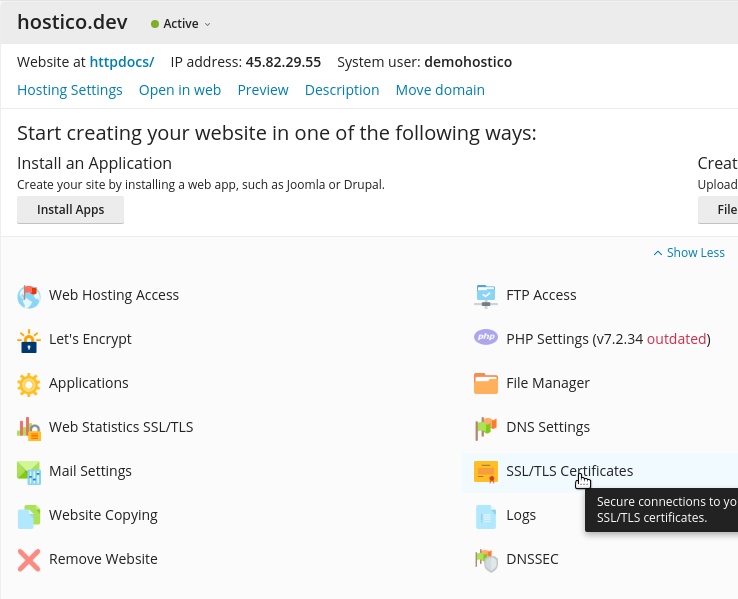Expand the Active status dropdown

pyautogui.click(x=181, y=24)
